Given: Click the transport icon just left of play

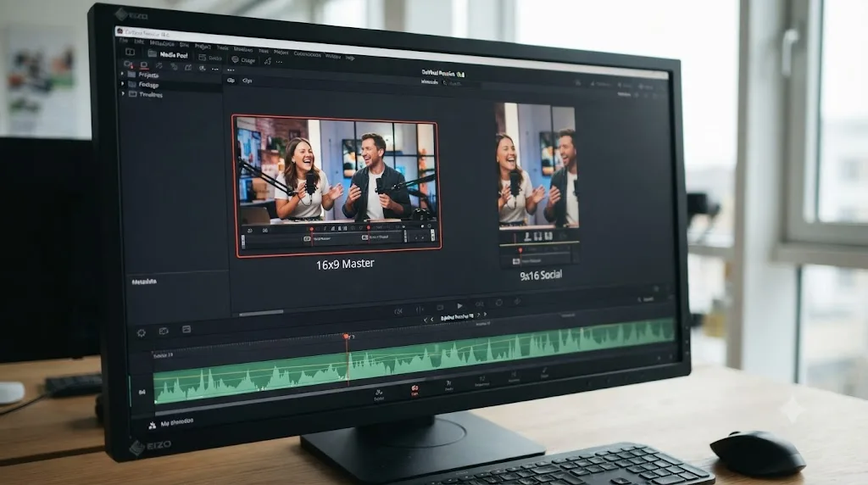Looking at the screenshot, I should 440,307.
